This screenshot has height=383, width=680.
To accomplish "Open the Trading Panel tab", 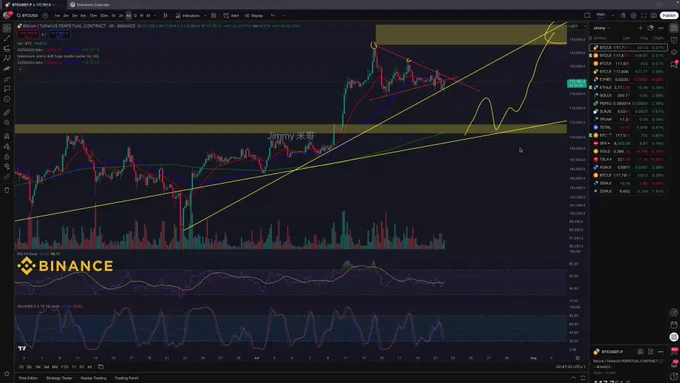I will 126,378.
